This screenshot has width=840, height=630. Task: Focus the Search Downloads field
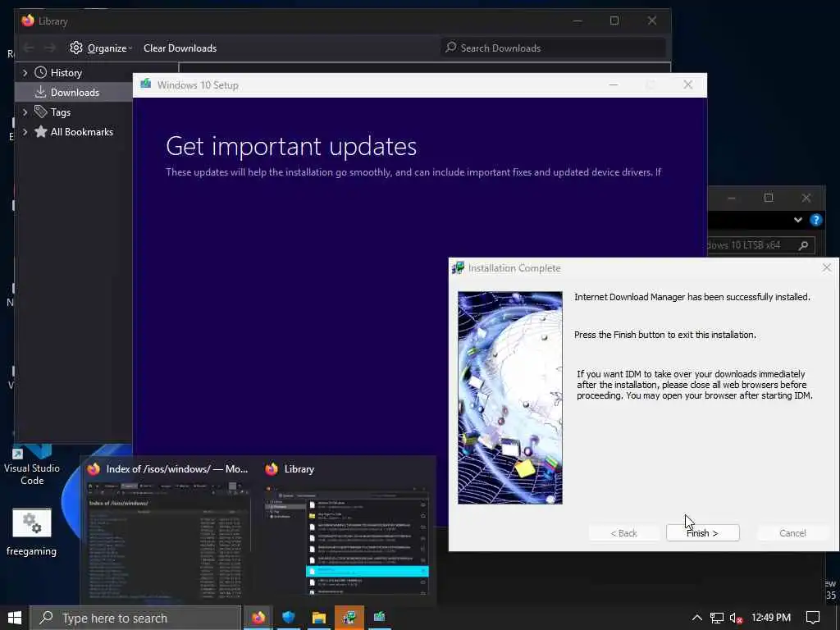click(554, 48)
